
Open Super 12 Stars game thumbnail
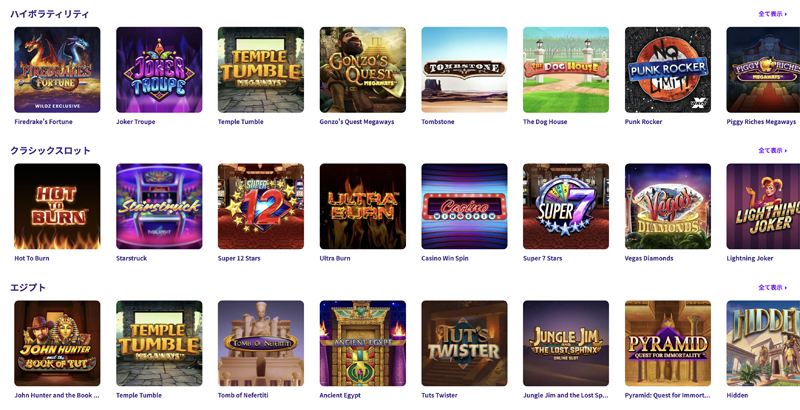tap(261, 207)
